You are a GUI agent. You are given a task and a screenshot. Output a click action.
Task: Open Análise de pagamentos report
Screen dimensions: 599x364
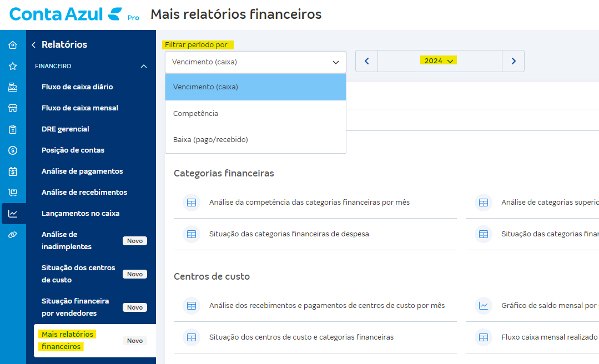pyautogui.click(x=82, y=171)
